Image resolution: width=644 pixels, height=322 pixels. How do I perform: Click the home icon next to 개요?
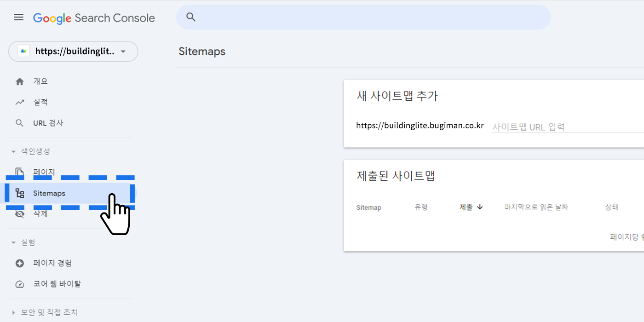[19, 81]
